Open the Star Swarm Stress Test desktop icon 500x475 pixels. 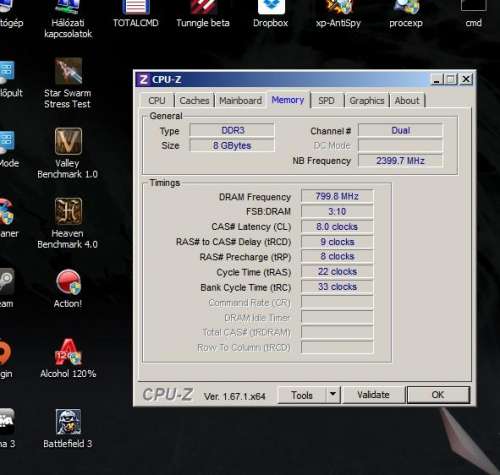coord(68,83)
